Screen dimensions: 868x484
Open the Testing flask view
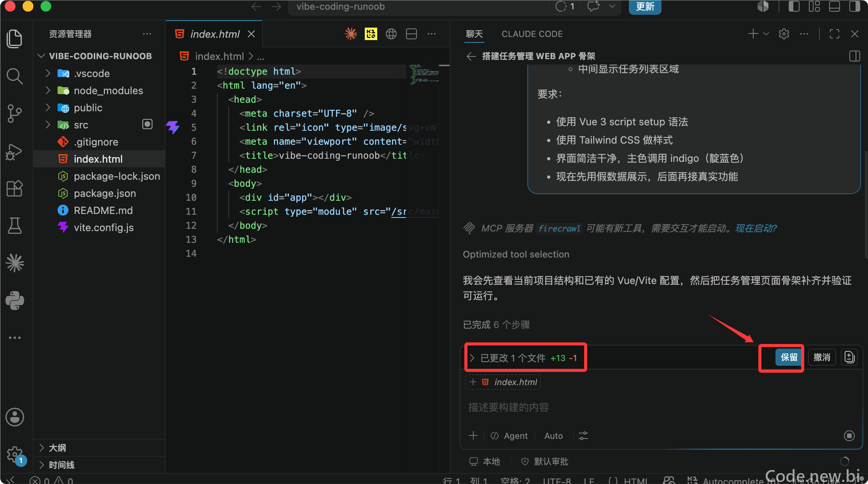pos(15,226)
